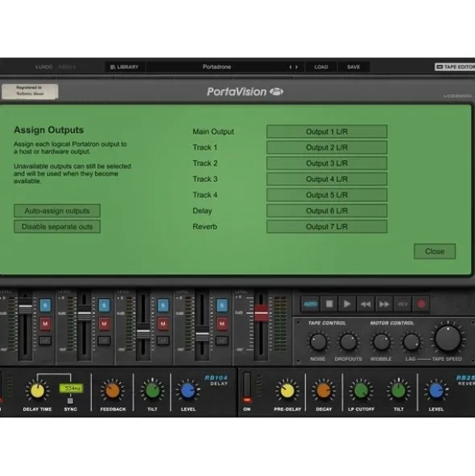Click the red master fader handle
This screenshot has height=476, width=475.
pyautogui.click(x=261, y=313)
